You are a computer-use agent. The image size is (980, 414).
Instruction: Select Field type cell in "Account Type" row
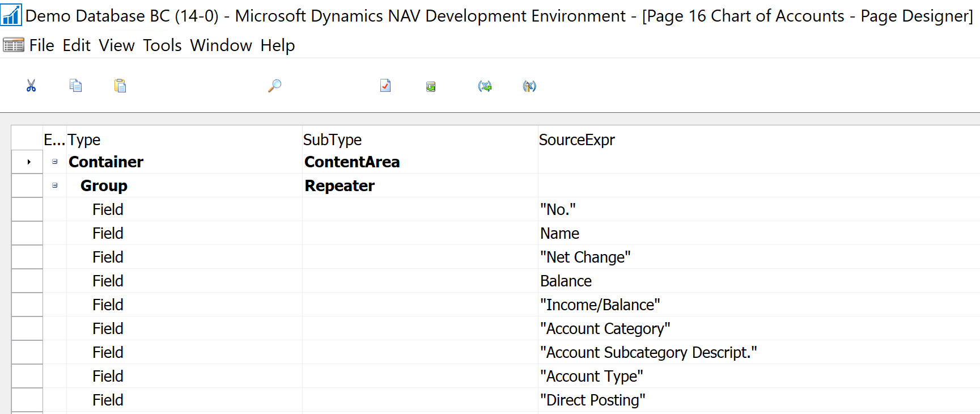click(184, 376)
